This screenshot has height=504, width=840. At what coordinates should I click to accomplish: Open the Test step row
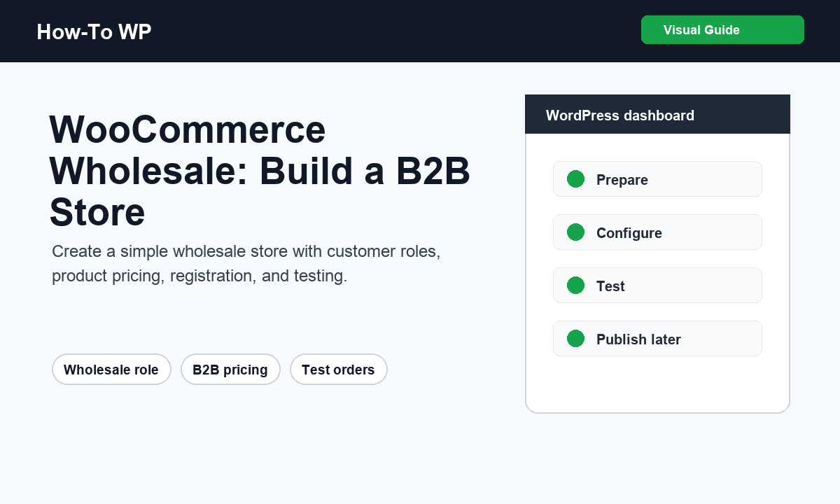[657, 286]
